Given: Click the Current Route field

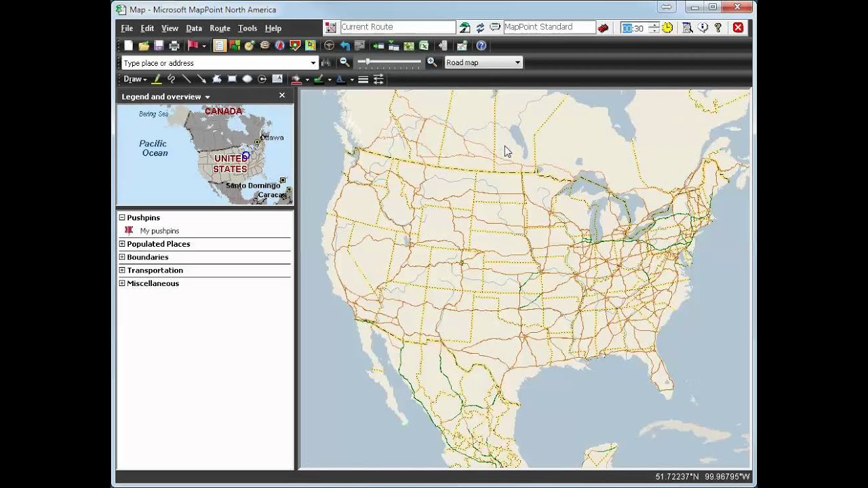Looking at the screenshot, I should click(x=397, y=27).
